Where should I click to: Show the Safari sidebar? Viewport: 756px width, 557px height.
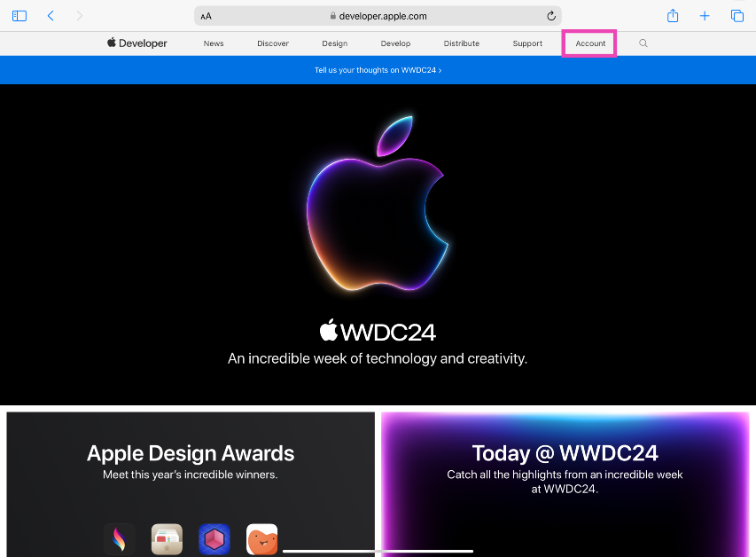pyautogui.click(x=19, y=16)
